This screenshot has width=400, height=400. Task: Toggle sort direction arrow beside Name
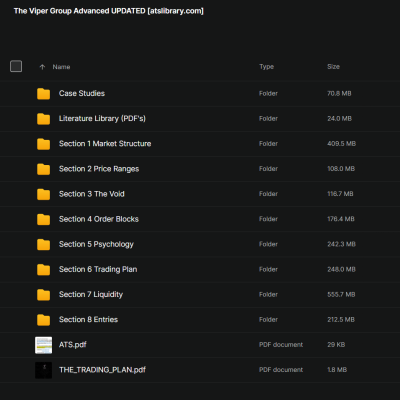(x=42, y=67)
